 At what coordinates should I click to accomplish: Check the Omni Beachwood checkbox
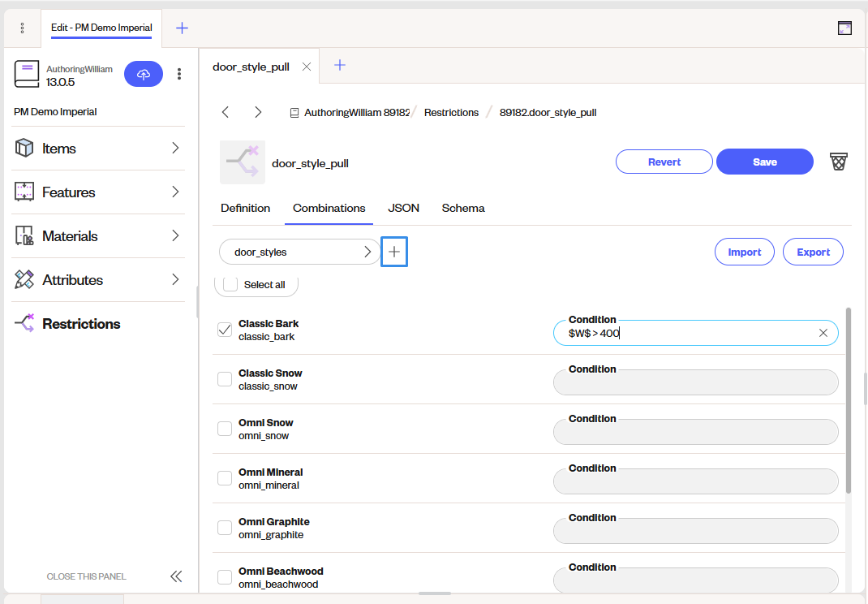click(x=225, y=577)
